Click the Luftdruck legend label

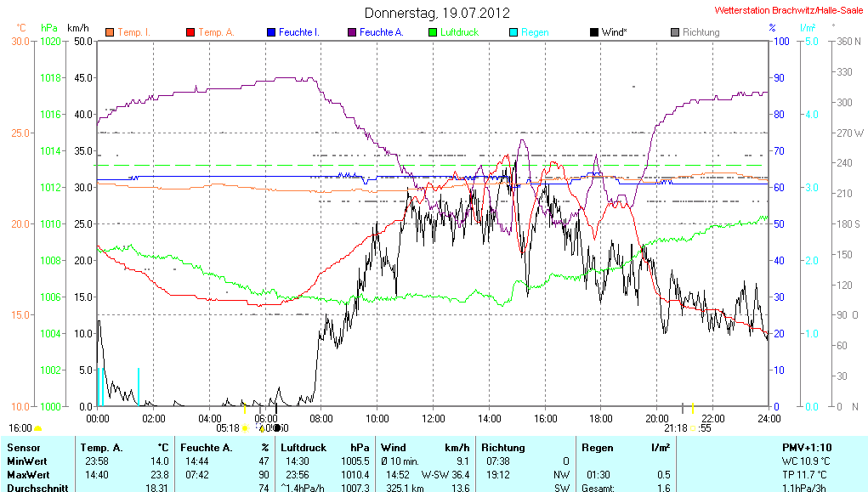(459, 32)
